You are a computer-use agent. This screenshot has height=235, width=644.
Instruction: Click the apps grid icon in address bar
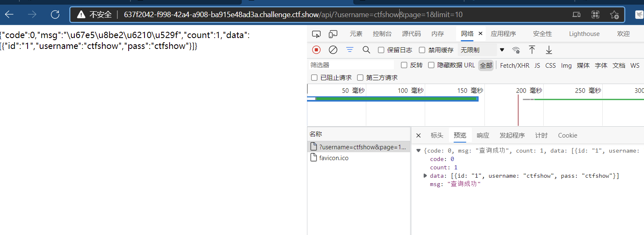pos(596,15)
